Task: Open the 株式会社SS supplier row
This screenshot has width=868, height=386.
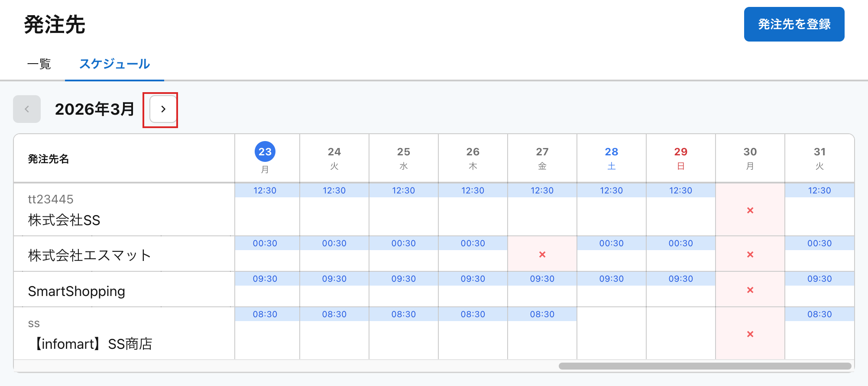Action: pos(64,220)
